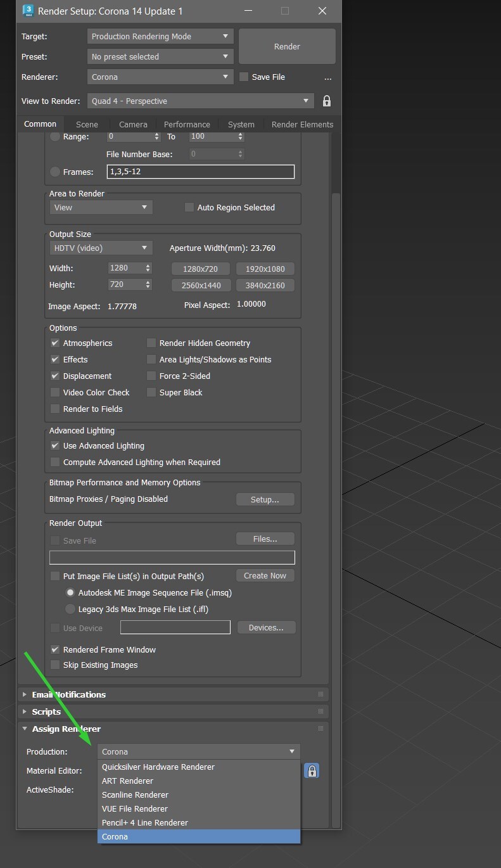Switch to the System tab
The width and height of the screenshot is (501, 868).
[241, 124]
